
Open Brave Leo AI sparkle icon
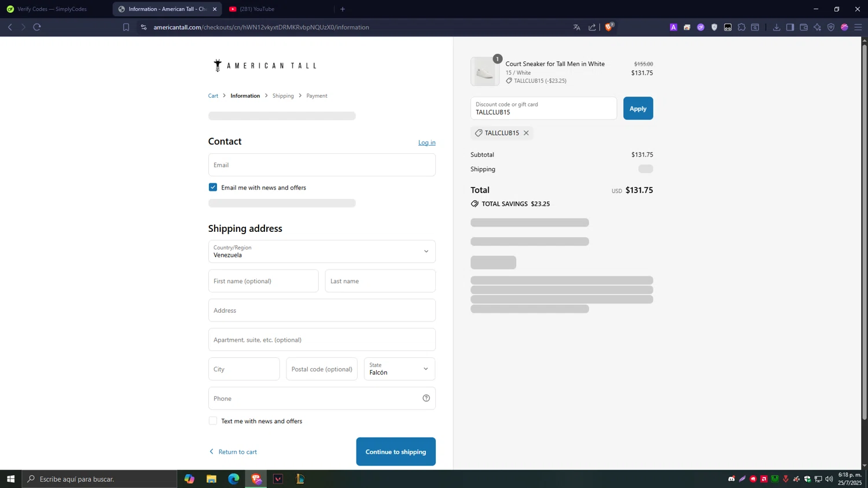(x=817, y=27)
